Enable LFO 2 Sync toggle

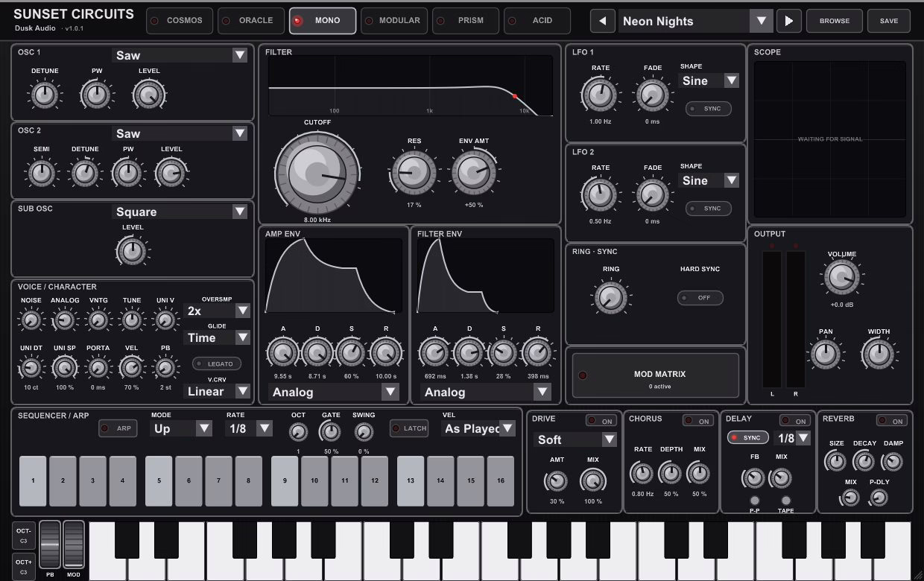709,209
